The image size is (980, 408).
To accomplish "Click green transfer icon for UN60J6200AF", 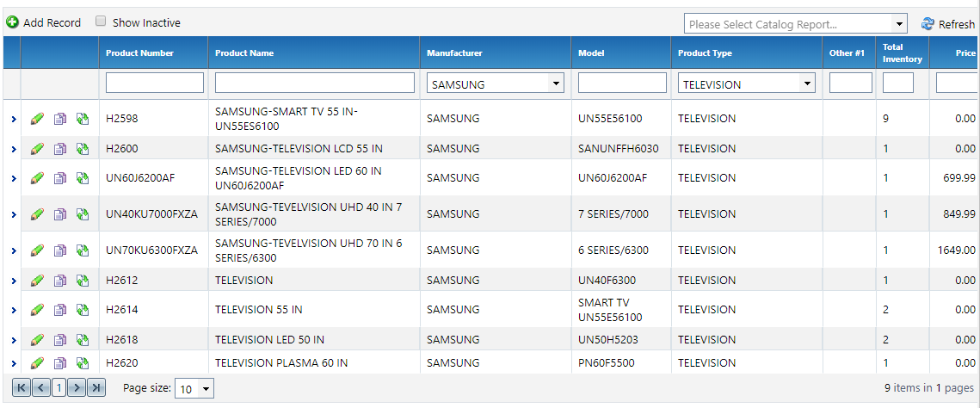I will (83, 178).
